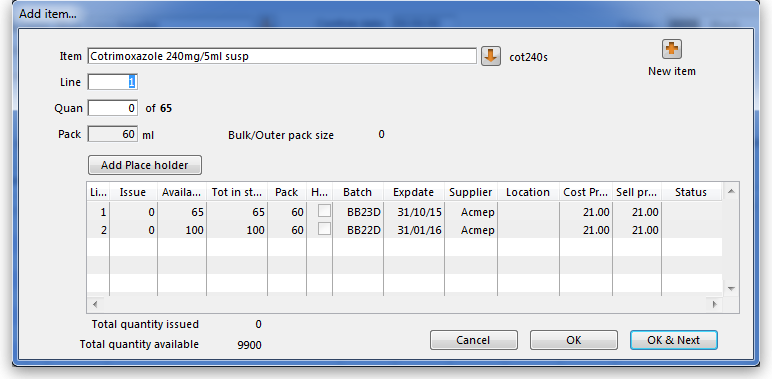Click the Cancel button

click(474, 340)
